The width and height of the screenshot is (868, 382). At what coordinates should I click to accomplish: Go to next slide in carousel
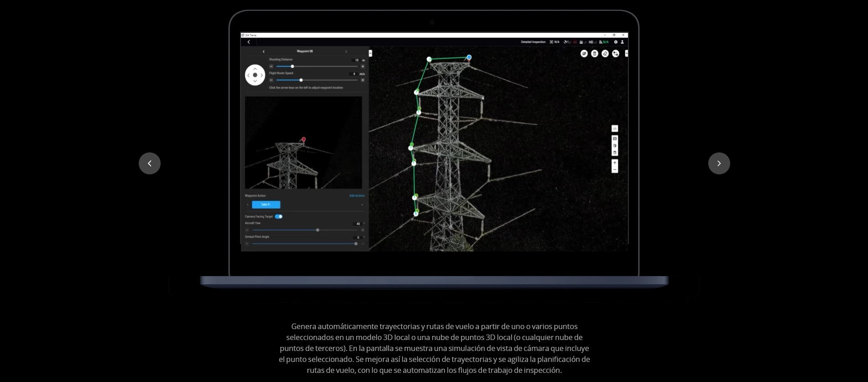pos(719,163)
